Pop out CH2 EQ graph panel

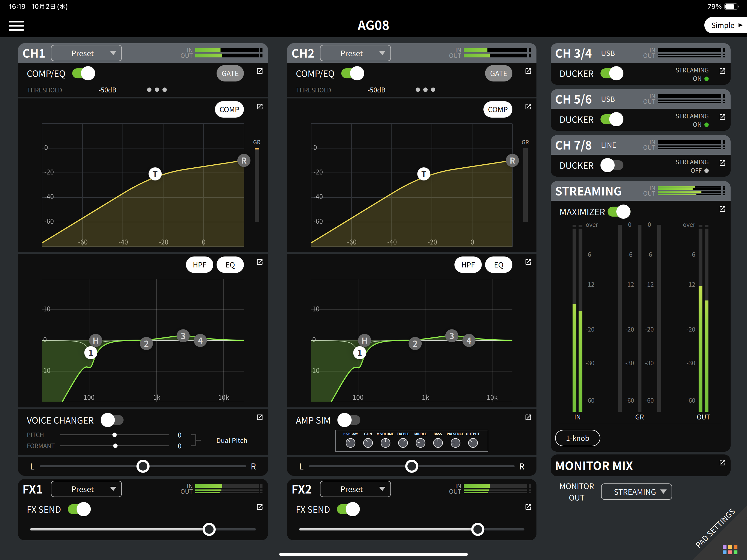coord(528,262)
